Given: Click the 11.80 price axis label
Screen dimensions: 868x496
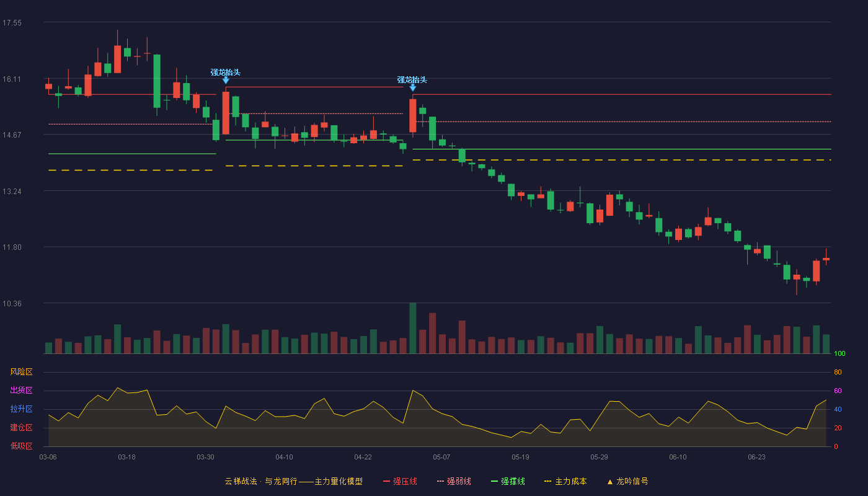Looking at the screenshot, I should click(12, 247).
